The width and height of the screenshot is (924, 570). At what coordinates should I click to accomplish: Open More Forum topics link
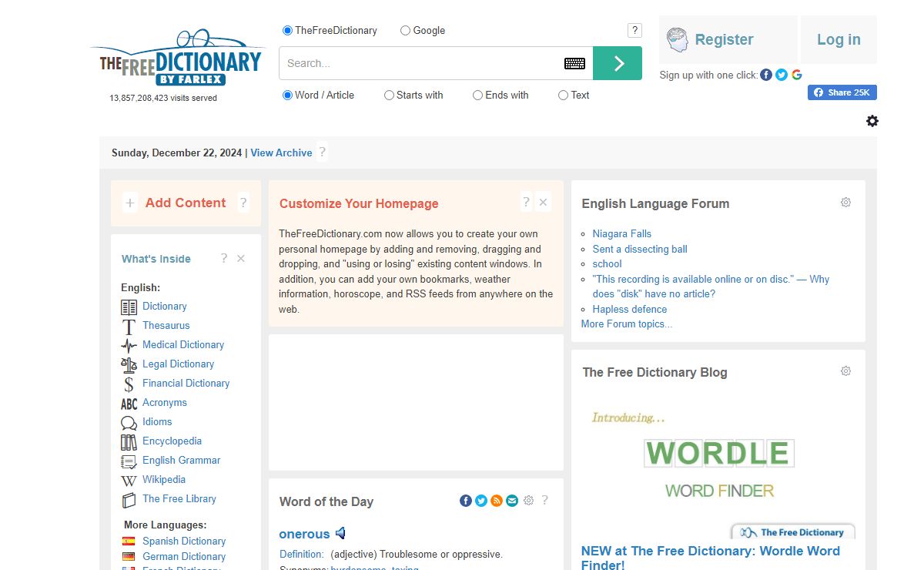(627, 324)
